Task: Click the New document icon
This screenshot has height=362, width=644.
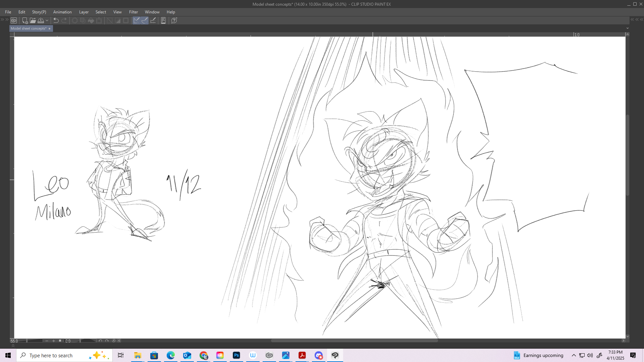Action: (24, 20)
